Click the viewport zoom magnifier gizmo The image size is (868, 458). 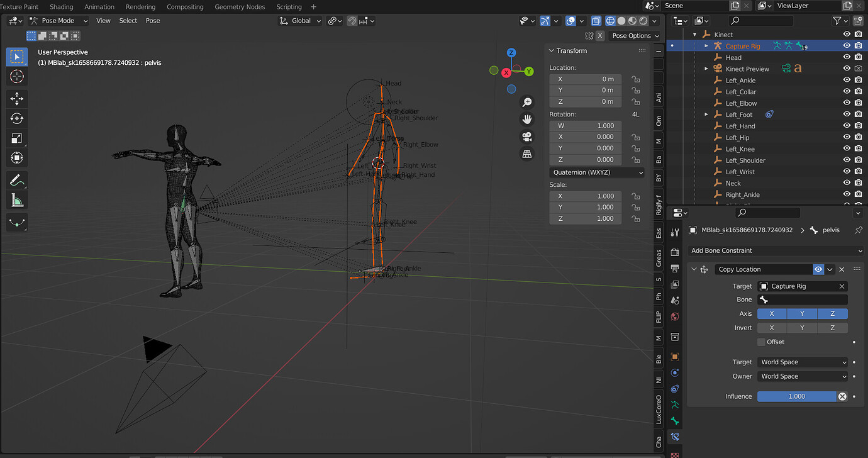(527, 102)
